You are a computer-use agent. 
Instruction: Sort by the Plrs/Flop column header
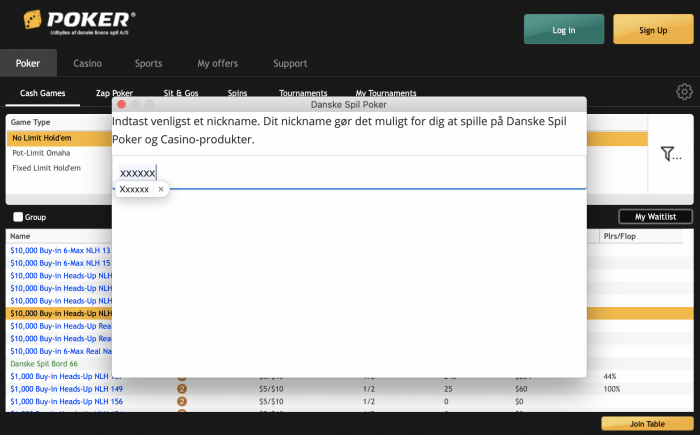tap(620, 236)
